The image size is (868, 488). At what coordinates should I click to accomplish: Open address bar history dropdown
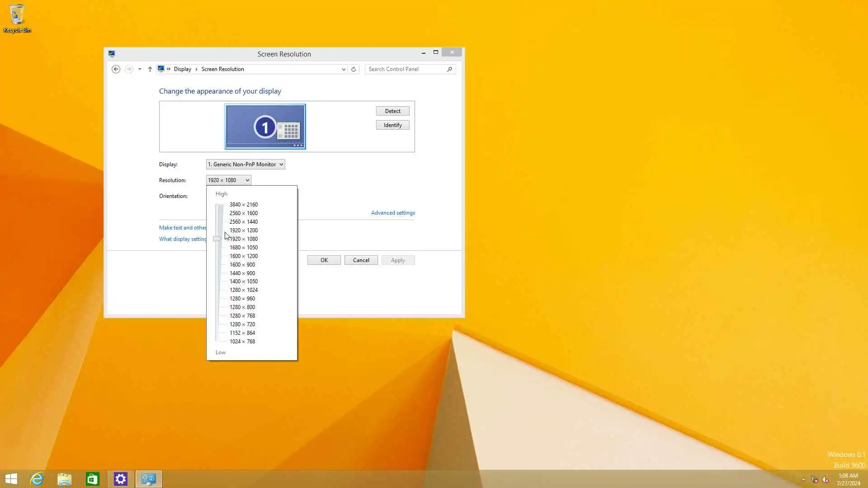(344, 69)
